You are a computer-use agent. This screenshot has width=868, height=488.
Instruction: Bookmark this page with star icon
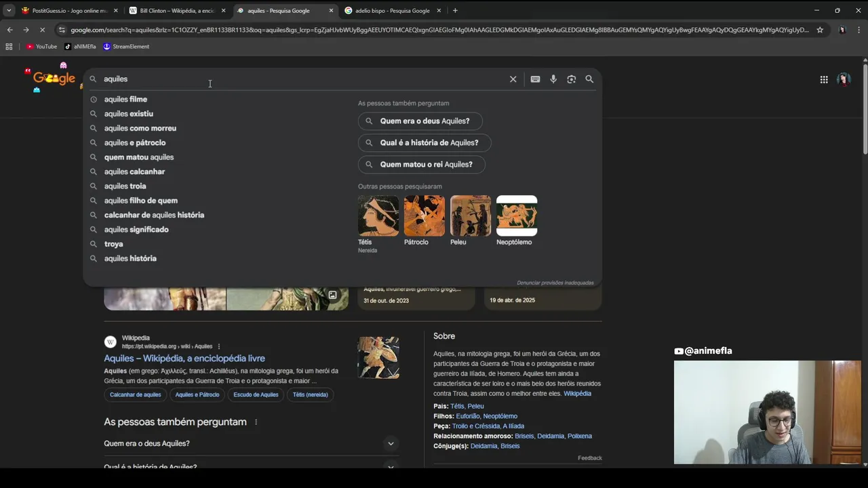pos(820,30)
